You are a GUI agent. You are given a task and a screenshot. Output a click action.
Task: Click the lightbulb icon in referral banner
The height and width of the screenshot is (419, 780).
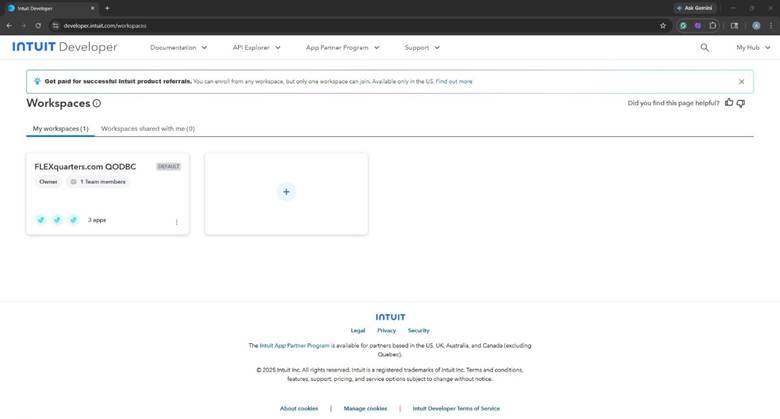(x=37, y=81)
